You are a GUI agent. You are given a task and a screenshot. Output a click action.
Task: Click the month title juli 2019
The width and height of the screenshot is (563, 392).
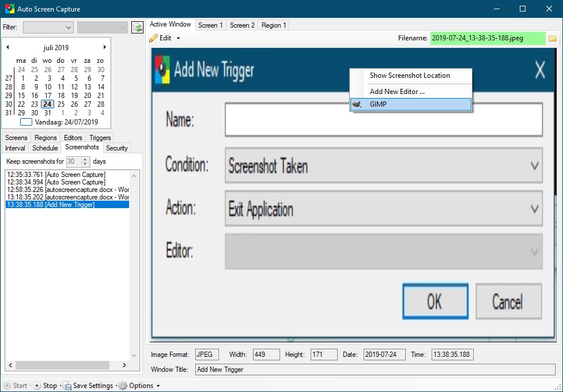tap(56, 47)
